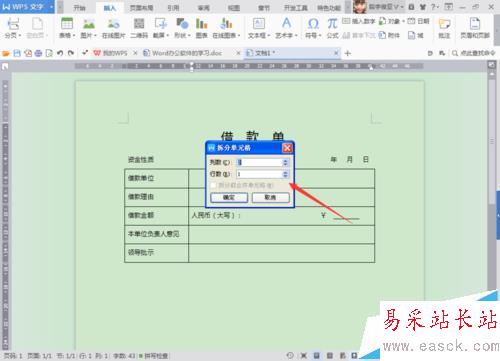Click the undo arrow icon

tap(60, 53)
